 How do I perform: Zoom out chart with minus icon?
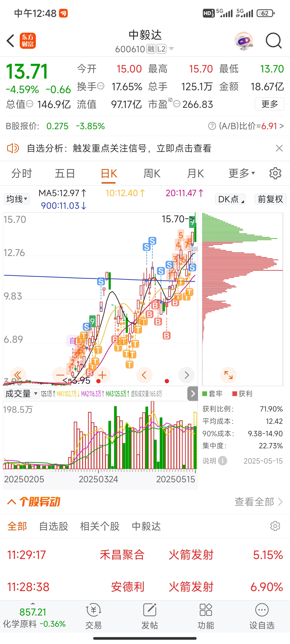(x=60, y=375)
